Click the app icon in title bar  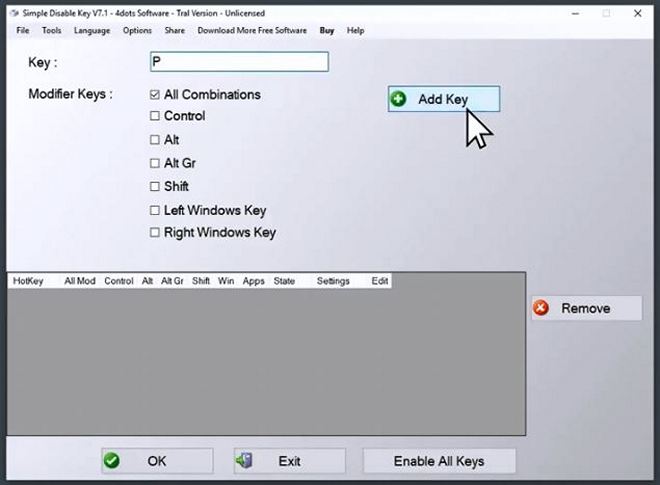pyautogui.click(x=14, y=13)
